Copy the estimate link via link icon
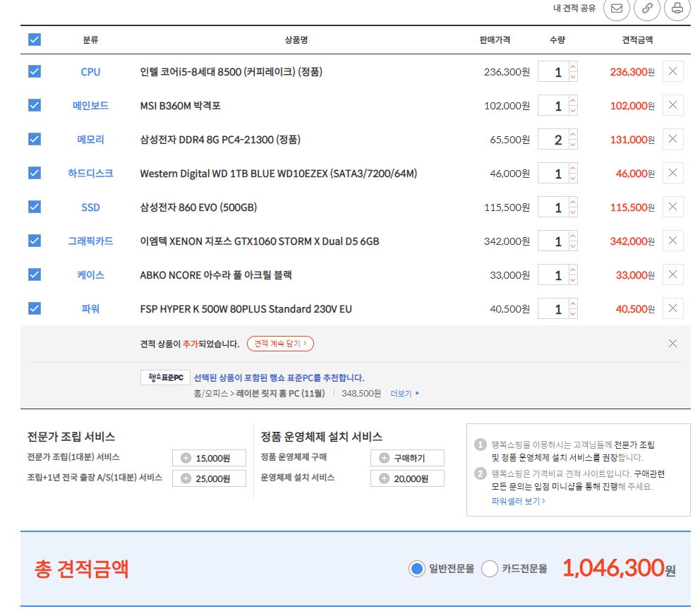Screen dimensions: 700x616 [646, 8]
